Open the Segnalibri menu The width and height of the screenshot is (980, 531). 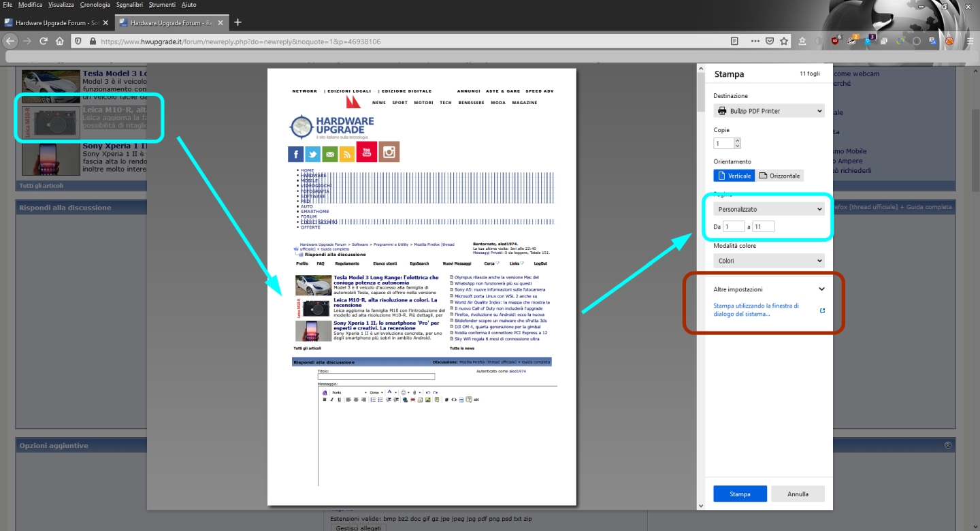click(x=129, y=5)
